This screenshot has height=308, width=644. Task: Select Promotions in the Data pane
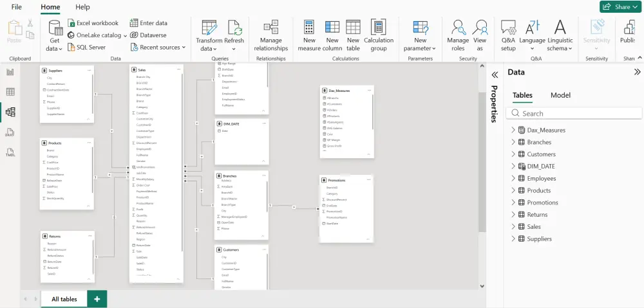pyautogui.click(x=542, y=203)
